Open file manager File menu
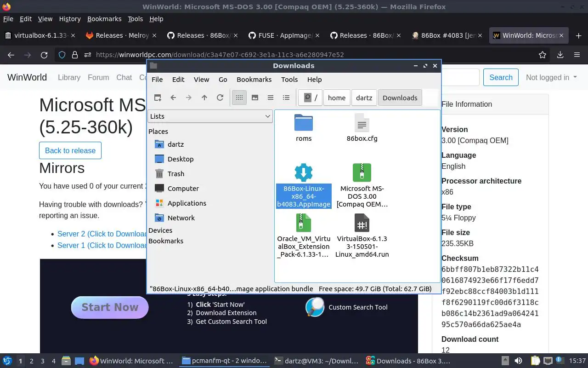Image resolution: width=588 pixels, height=368 pixels. [x=157, y=79]
